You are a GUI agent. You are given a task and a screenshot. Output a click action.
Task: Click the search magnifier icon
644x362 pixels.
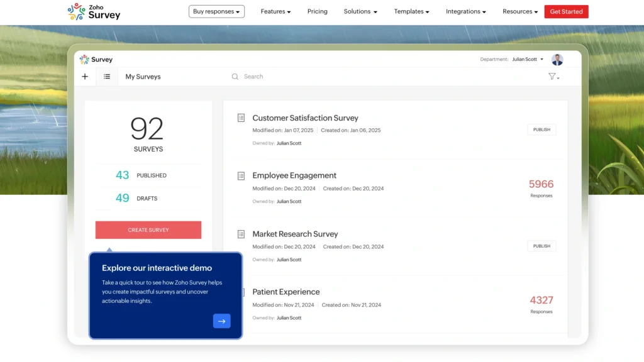click(x=235, y=77)
